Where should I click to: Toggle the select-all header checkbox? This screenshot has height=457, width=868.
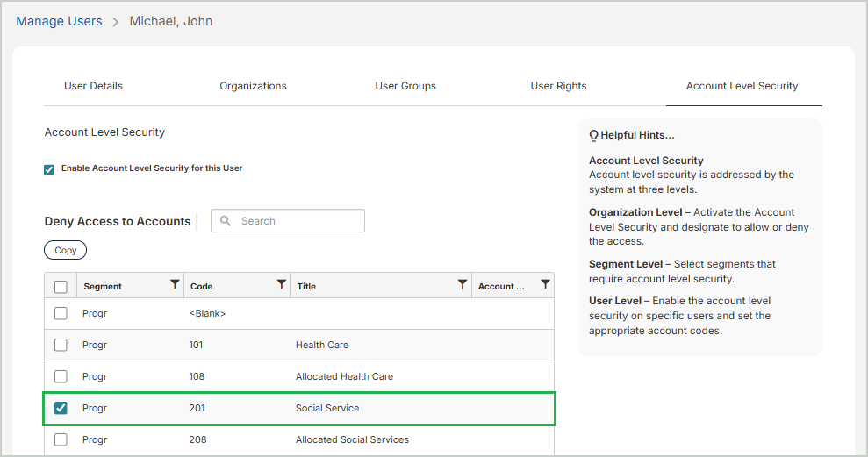pyautogui.click(x=61, y=286)
